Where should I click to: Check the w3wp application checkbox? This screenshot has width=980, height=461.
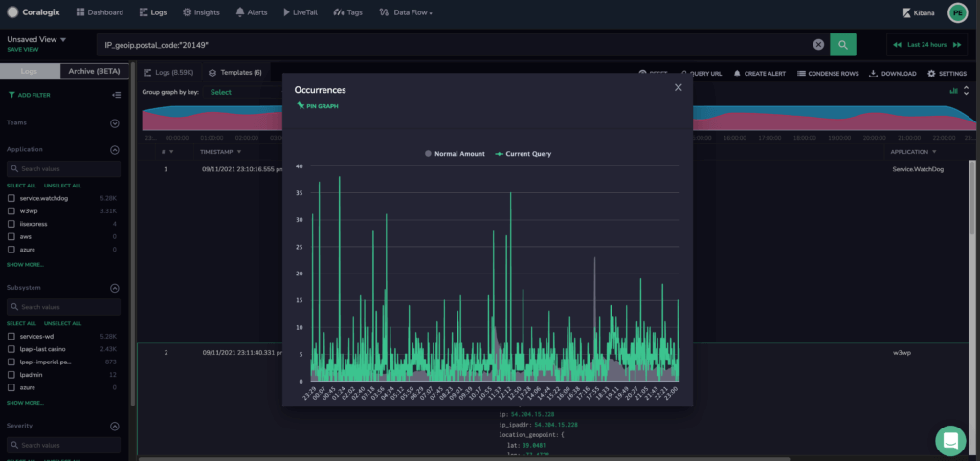click(11, 211)
